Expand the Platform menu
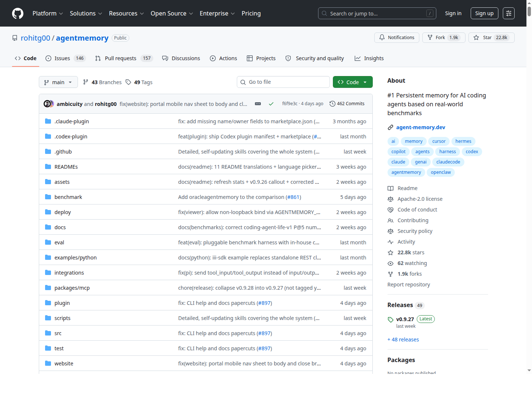Image resolution: width=532 pixels, height=406 pixels. 48,13
